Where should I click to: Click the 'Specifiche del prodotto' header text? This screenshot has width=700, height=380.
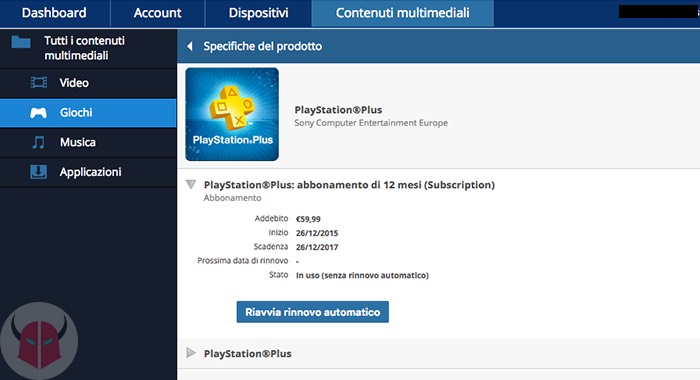[x=262, y=46]
